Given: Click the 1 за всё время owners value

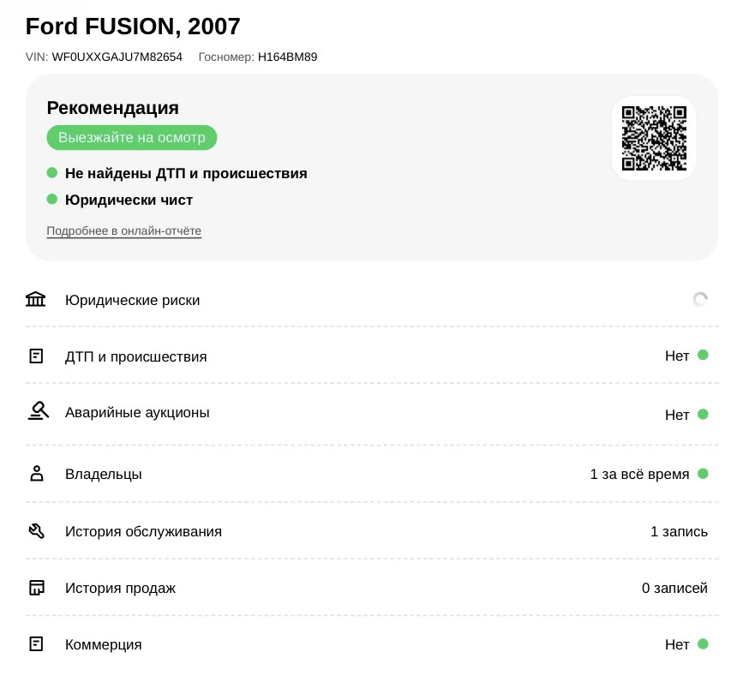Looking at the screenshot, I should [639, 474].
